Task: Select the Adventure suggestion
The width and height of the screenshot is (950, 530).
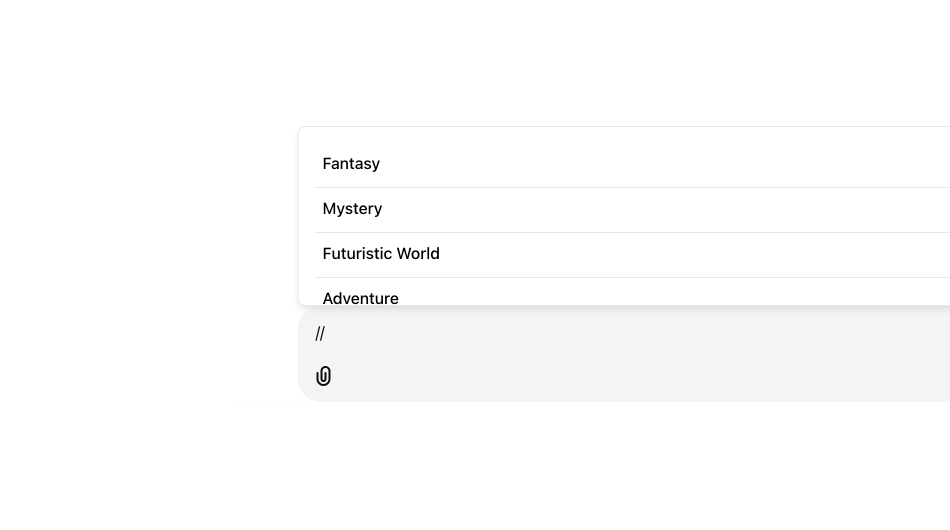Action: [361, 297]
